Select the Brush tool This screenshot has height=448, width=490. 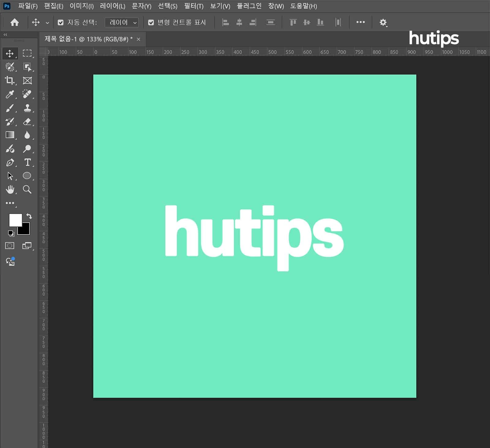click(x=10, y=108)
